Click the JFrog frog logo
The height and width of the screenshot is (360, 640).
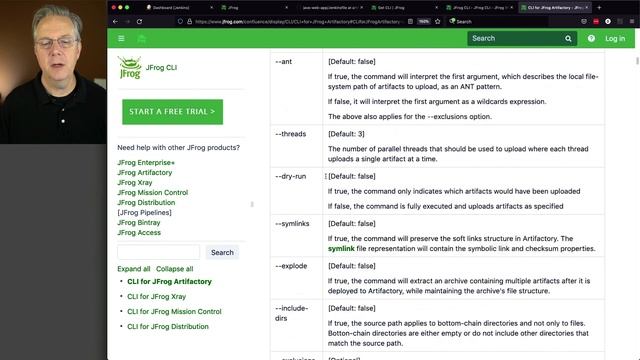(130, 68)
